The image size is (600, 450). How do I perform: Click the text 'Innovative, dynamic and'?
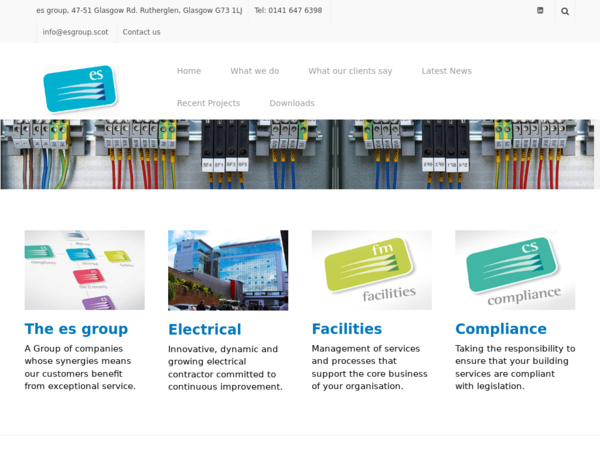click(223, 349)
